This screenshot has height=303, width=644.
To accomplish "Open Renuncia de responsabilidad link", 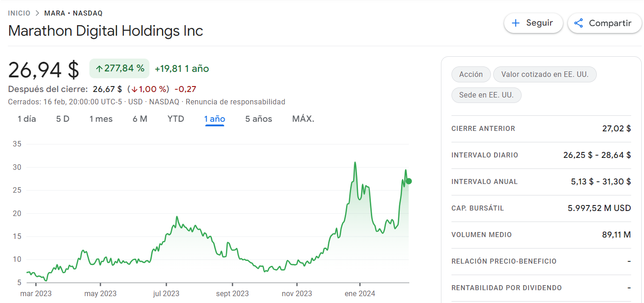I will coord(235,102).
